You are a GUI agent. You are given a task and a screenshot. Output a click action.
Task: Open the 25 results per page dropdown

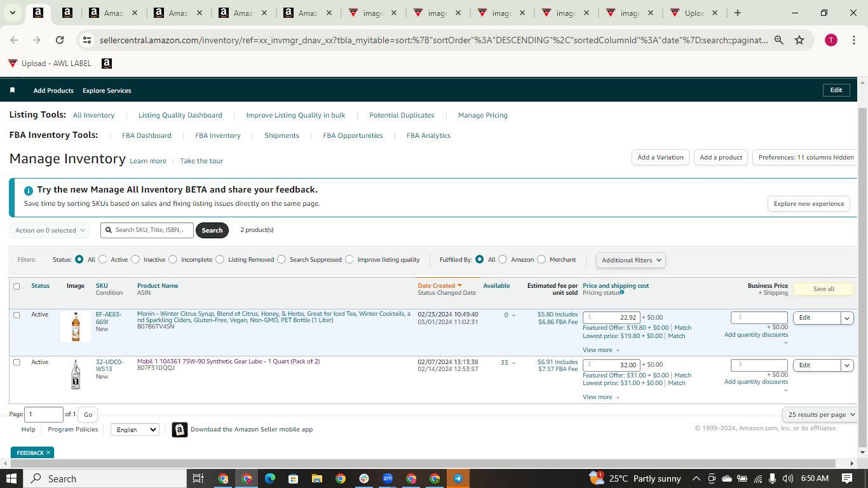click(x=820, y=414)
